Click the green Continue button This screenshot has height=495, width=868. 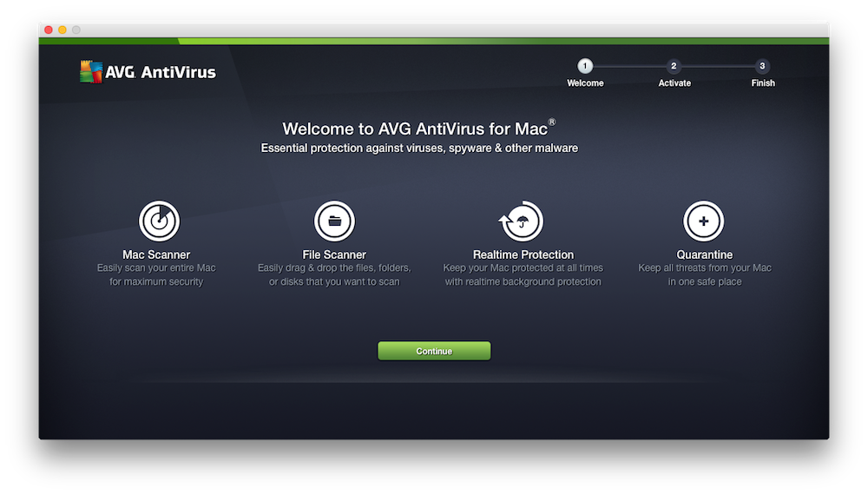pyautogui.click(x=434, y=351)
